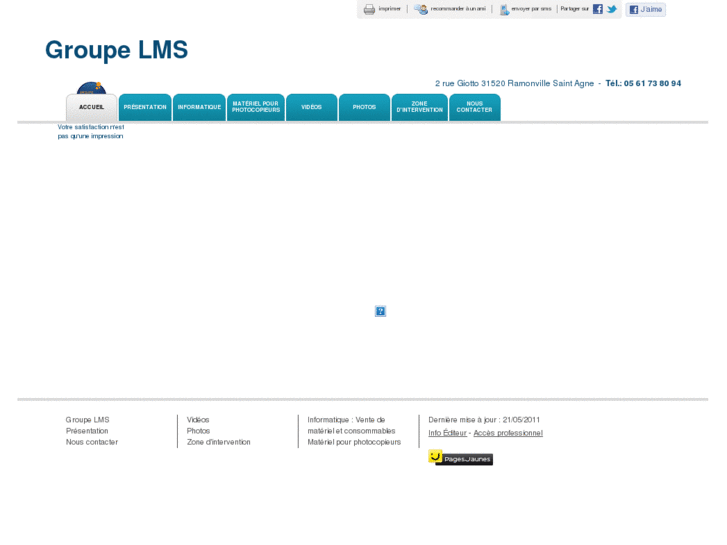Click the Facebook J'aime like button
The image size is (727, 545).
coord(645,9)
